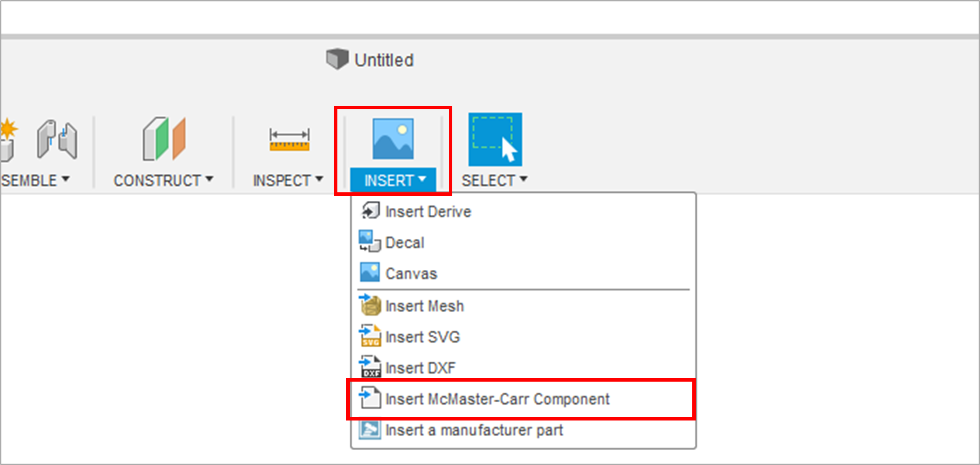Click the Select window-selection icon
The width and height of the screenshot is (980, 465).
pos(495,139)
